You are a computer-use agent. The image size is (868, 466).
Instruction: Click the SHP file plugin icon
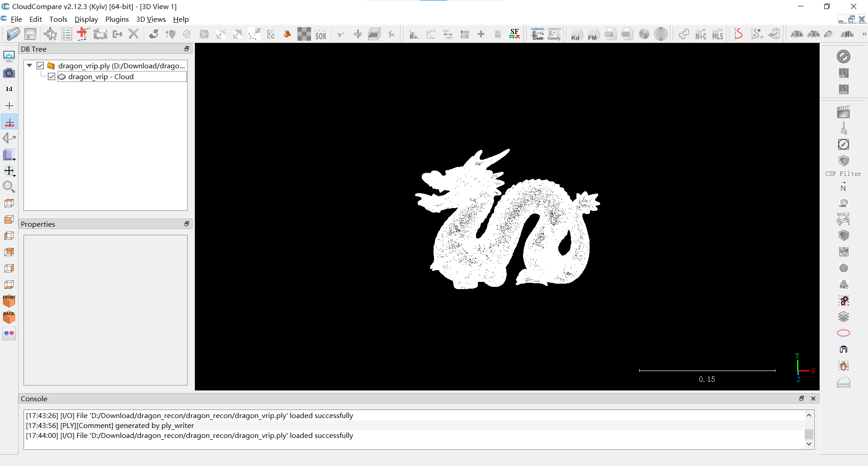click(610, 34)
